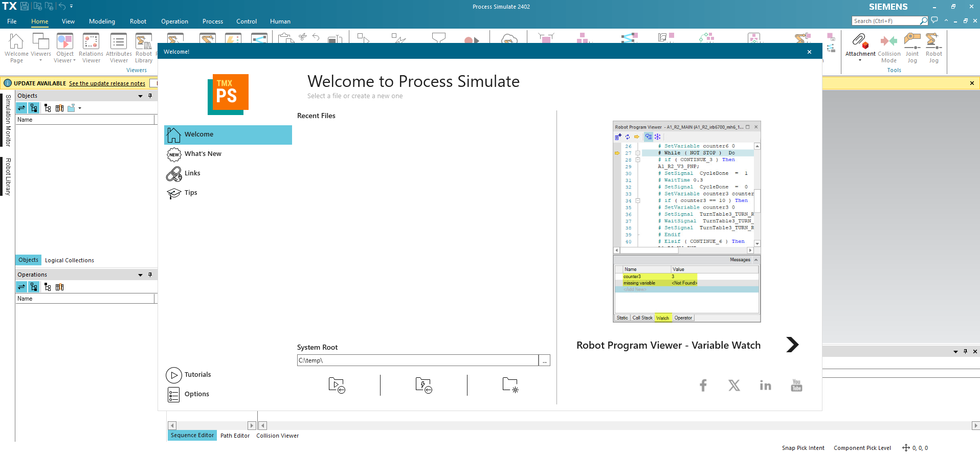Open the X (Twitter) social icon
The height and width of the screenshot is (454, 980).
(734, 385)
